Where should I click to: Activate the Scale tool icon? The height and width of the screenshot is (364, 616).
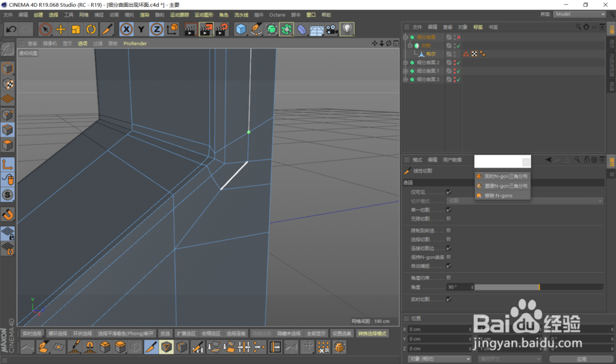[76, 30]
